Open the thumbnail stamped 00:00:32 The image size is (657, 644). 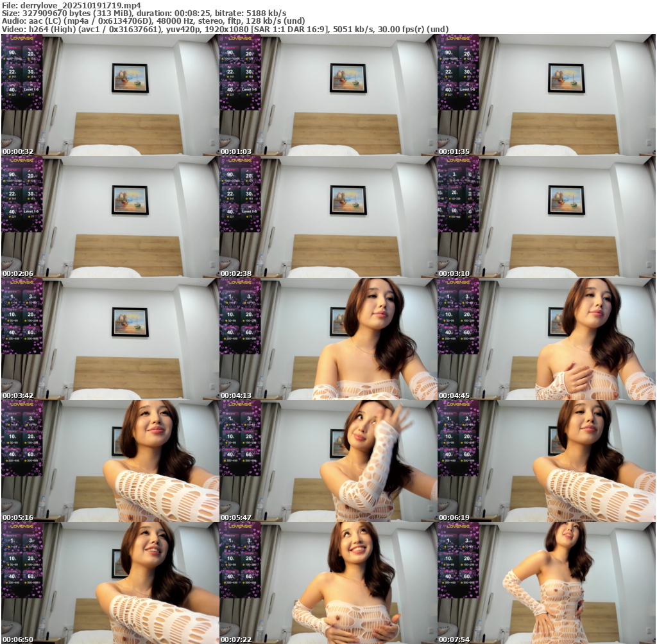point(110,95)
